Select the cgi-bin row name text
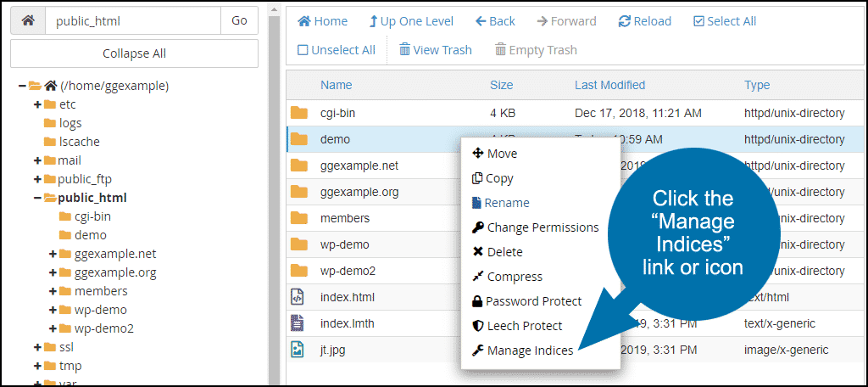Viewport: 868px width, 387px height. [x=337, y=113]
